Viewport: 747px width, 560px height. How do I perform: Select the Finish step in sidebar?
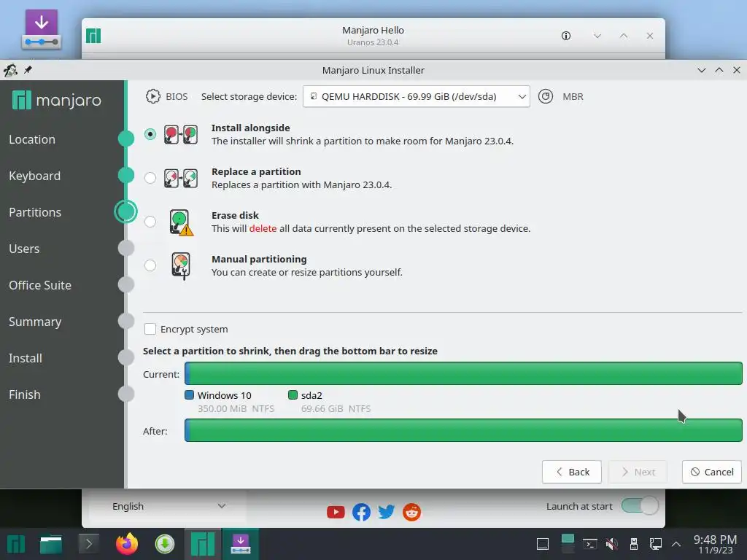pos(25,394)
